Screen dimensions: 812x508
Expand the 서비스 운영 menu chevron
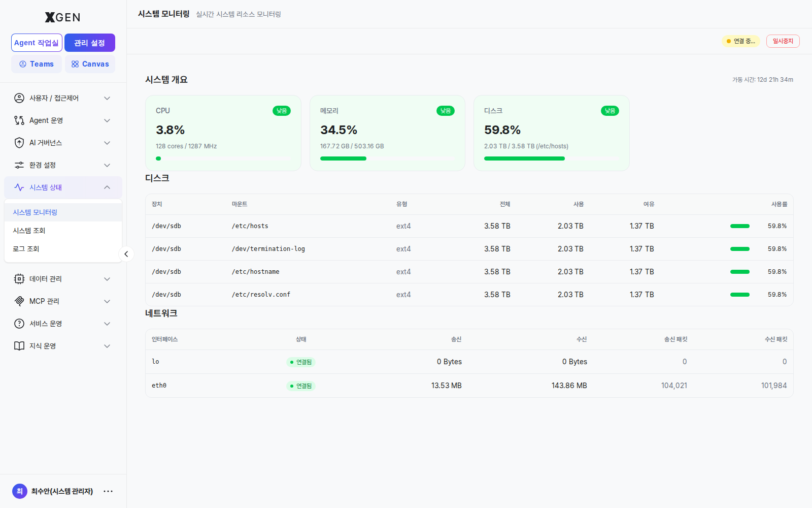click(107, 324)
